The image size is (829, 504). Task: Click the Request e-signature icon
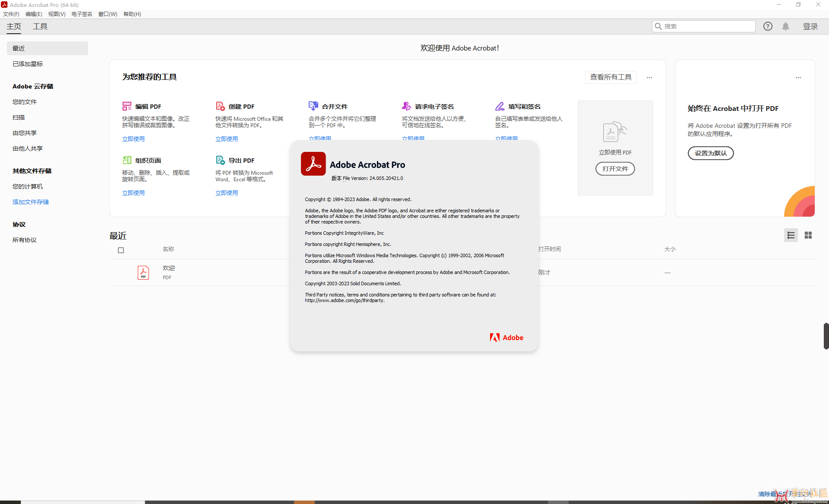[x=406, y=106]
